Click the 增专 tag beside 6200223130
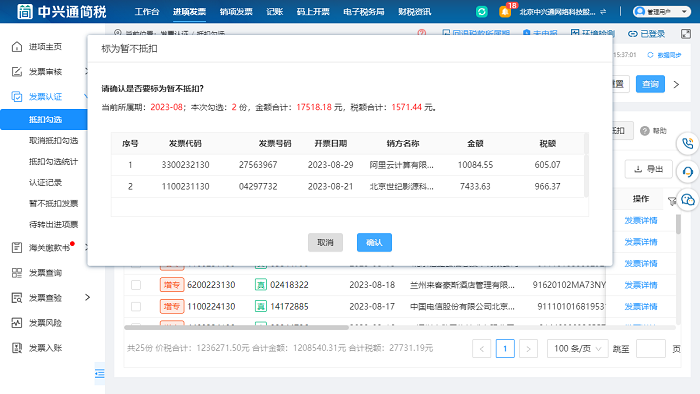Image resolution: width=700 pixels, height=394 pixels. (x=172, y=285)
